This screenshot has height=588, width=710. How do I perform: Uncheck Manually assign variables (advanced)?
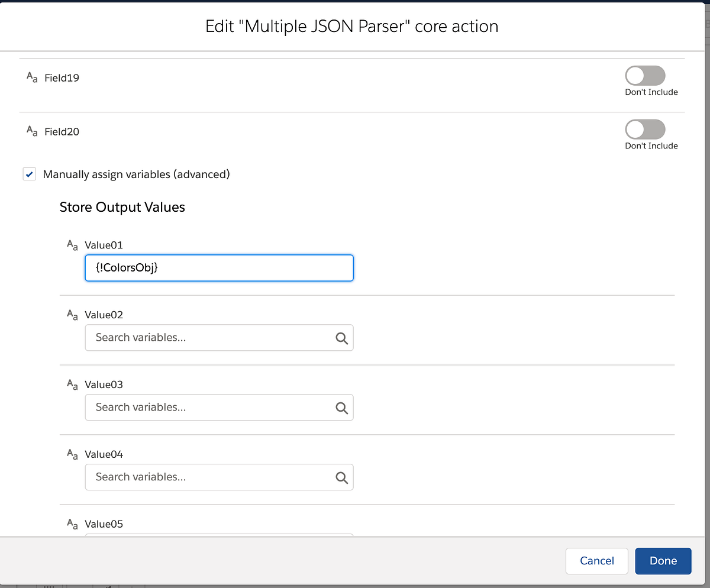click(29, 174)
